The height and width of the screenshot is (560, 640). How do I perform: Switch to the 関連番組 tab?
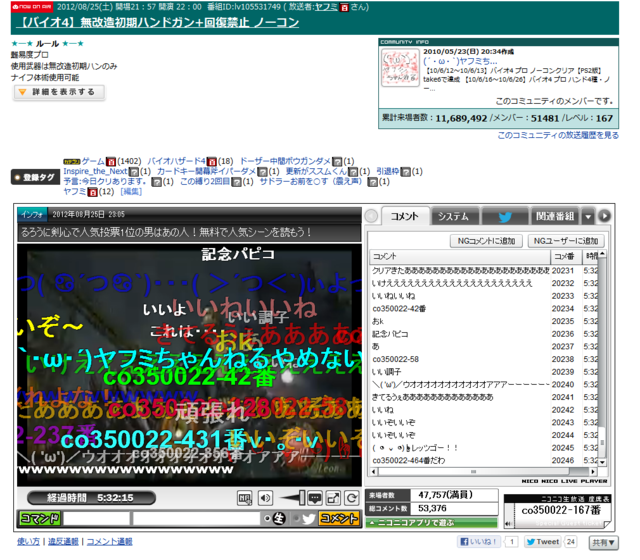pos(555,216)
